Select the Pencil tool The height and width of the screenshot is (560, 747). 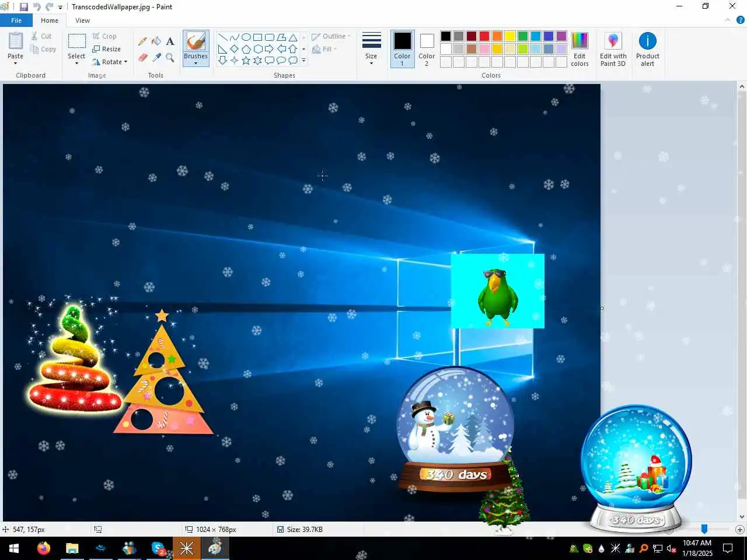pyautogui.click(x=142, y=41)
